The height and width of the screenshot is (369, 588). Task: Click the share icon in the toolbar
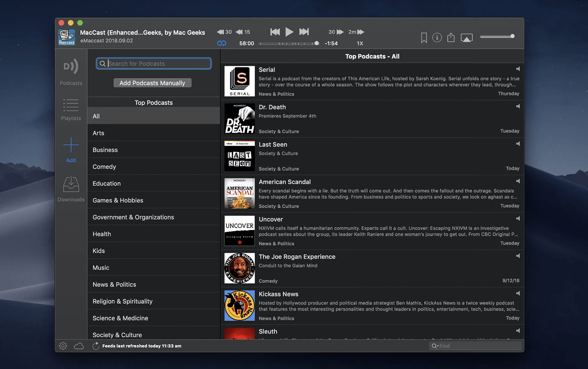tap(451, 38)
